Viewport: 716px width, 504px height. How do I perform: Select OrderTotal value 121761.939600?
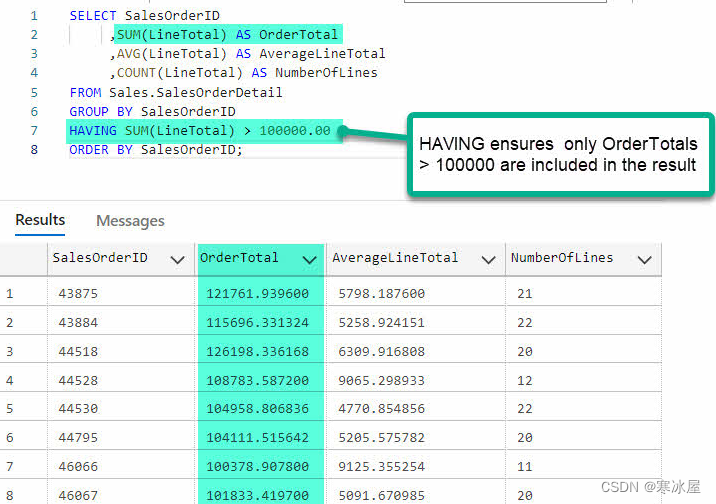[258, 294]
